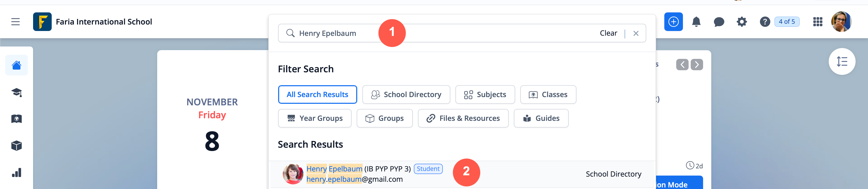868x189 pixels.
Task: Filter search by Subjects
Action: [x=485, y=94]
